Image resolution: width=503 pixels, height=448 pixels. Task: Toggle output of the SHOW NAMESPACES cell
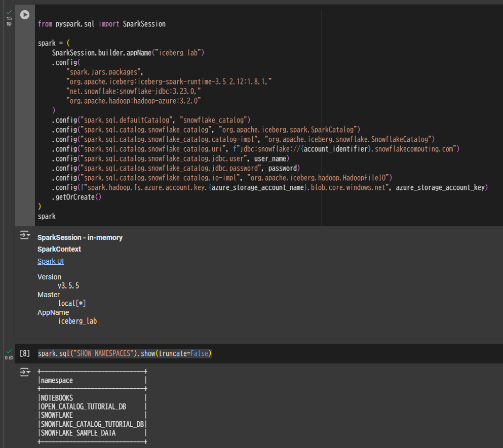pyautogui.click(x=25, y=372)
